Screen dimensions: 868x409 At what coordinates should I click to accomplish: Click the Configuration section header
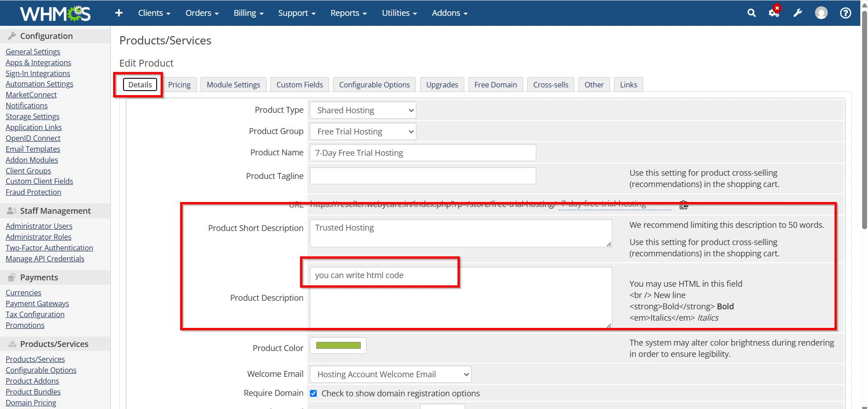pos(55,36)
